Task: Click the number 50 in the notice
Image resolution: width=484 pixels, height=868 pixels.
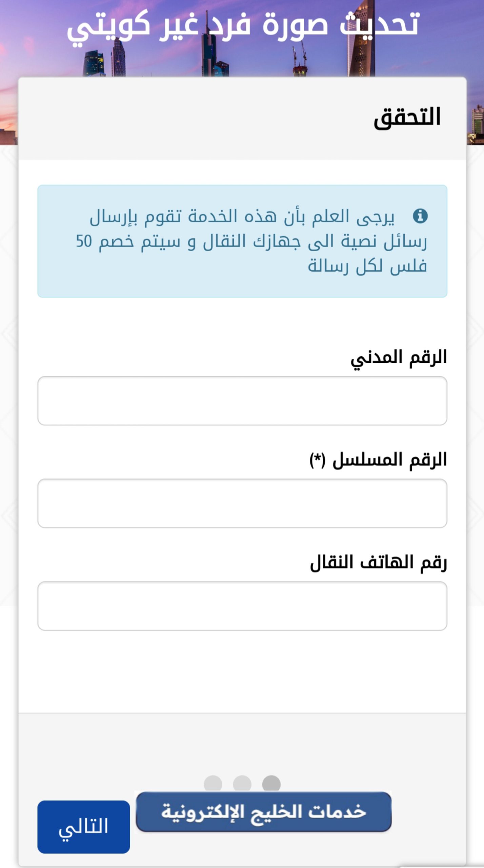Action: [84, 241]
